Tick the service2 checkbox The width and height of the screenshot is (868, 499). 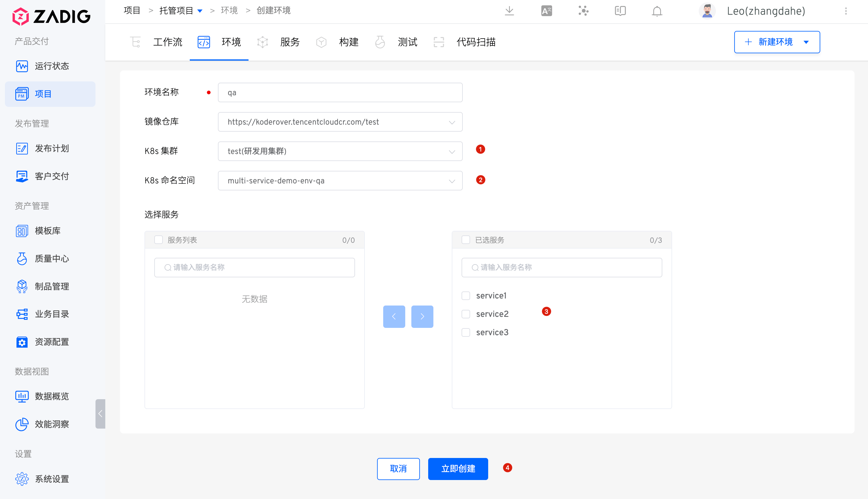[466, 314]
